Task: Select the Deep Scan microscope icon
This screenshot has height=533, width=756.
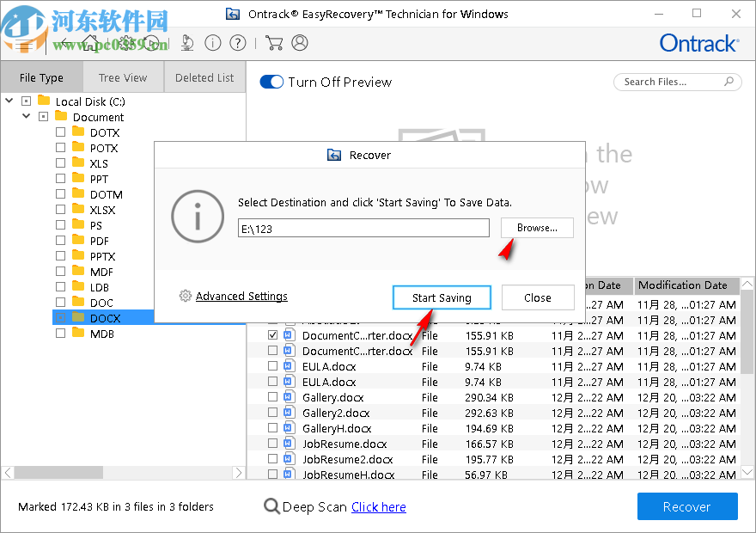Action: click(x=187, y=42)
